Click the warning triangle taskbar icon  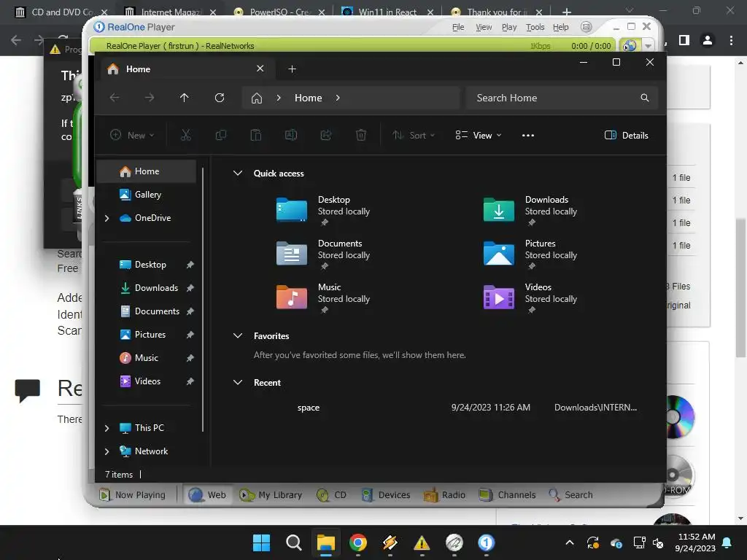point(422,542)
